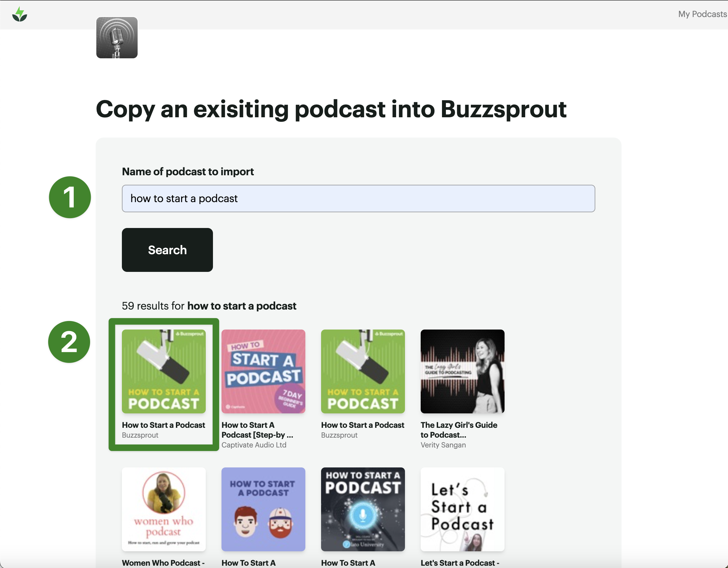Click green step number 1 badge
Viewport: 728px width, 568px height.
coord(70,197)
